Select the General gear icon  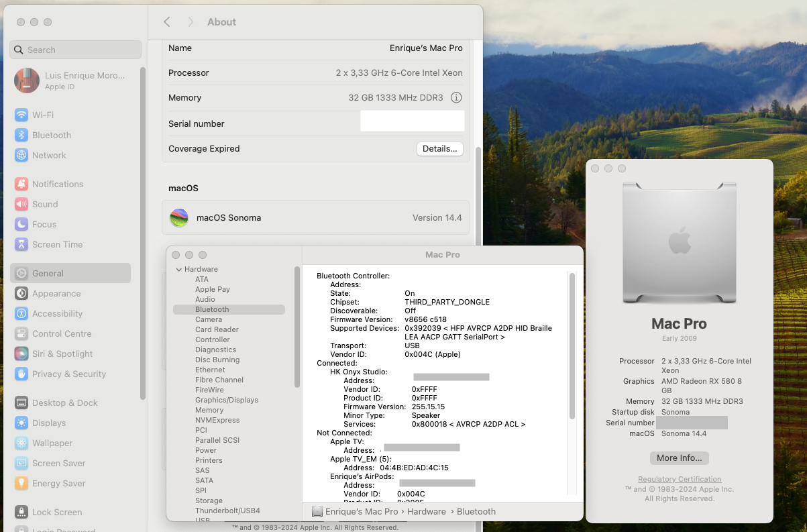21,273
